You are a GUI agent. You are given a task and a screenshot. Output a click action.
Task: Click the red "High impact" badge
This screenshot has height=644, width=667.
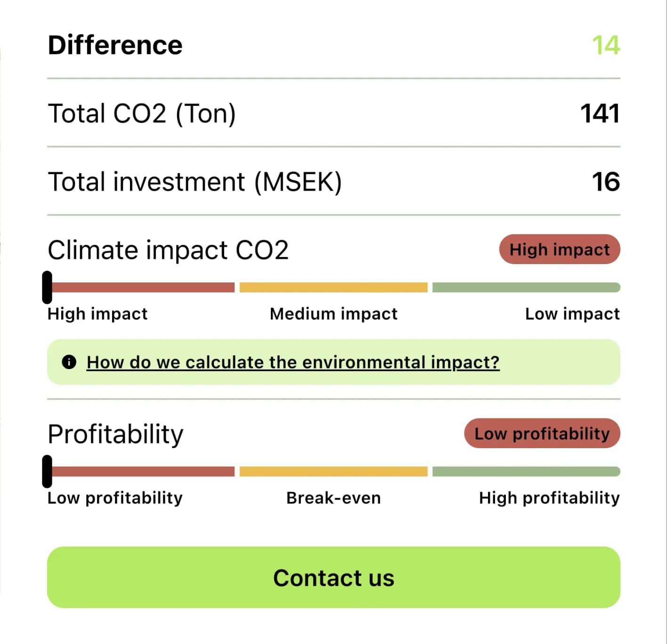click(x=559, y=250)
